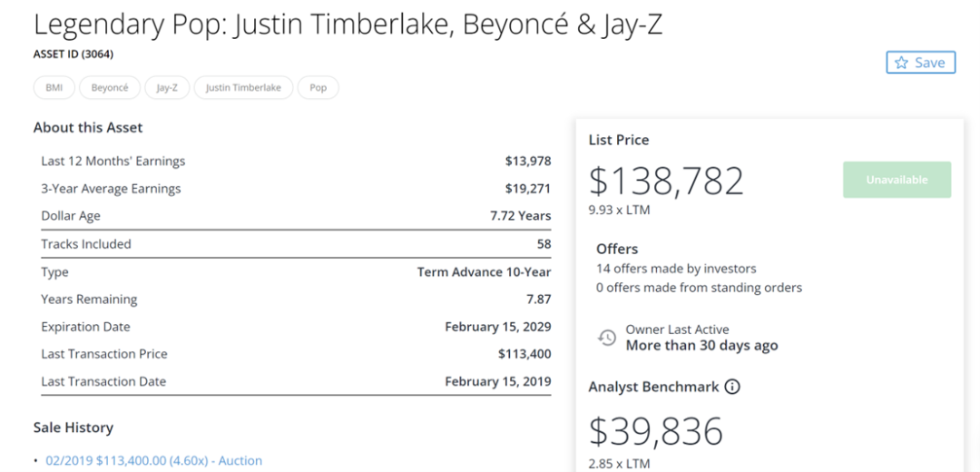Click the Last Transaction Date label
Viewport: 980px width, 472px height.
(x=103, y=381)
